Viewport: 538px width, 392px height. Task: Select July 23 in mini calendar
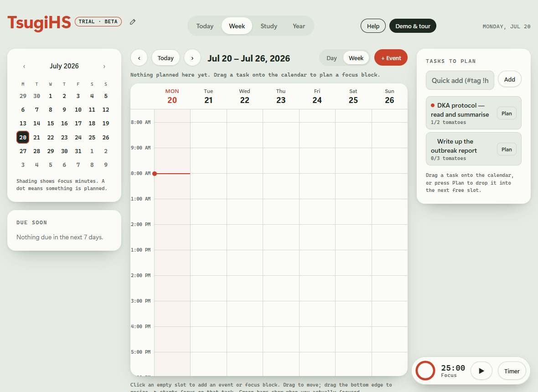tap(64, 137)
